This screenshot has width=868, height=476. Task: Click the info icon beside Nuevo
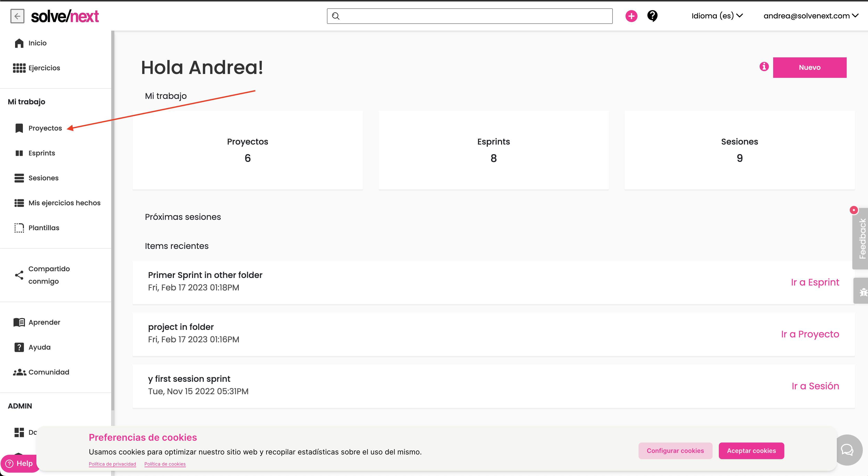tap(764, 67)
